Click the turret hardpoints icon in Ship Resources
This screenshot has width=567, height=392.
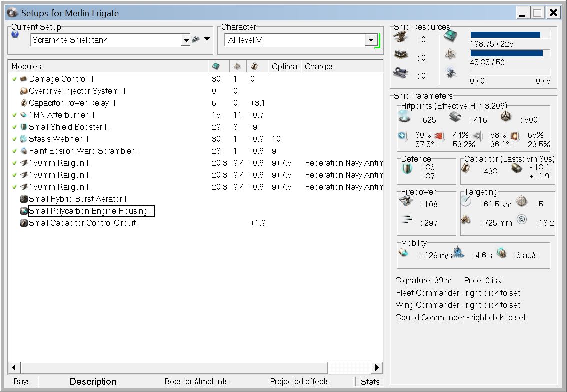(401, 37)
